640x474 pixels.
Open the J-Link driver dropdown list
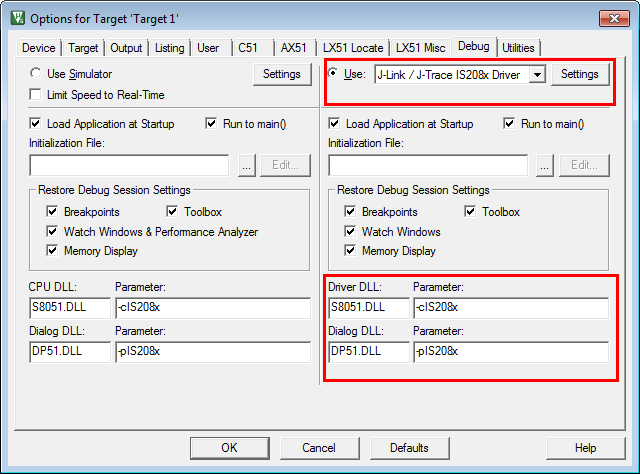tap(536, 75)
